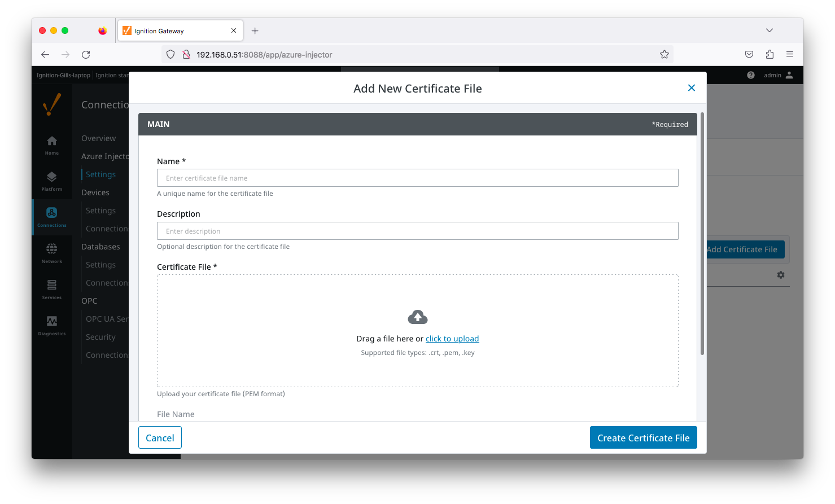Open Firefox application hamburger menu
Image resolution: width=835 pixels, height=504 pixels.
click(789, 55)
